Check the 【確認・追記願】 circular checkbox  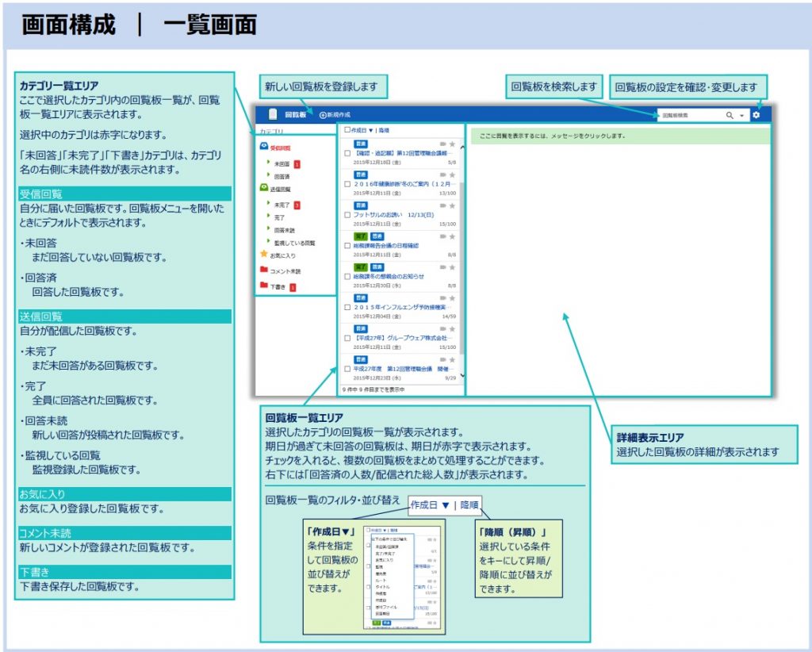(x=347, y=153)
